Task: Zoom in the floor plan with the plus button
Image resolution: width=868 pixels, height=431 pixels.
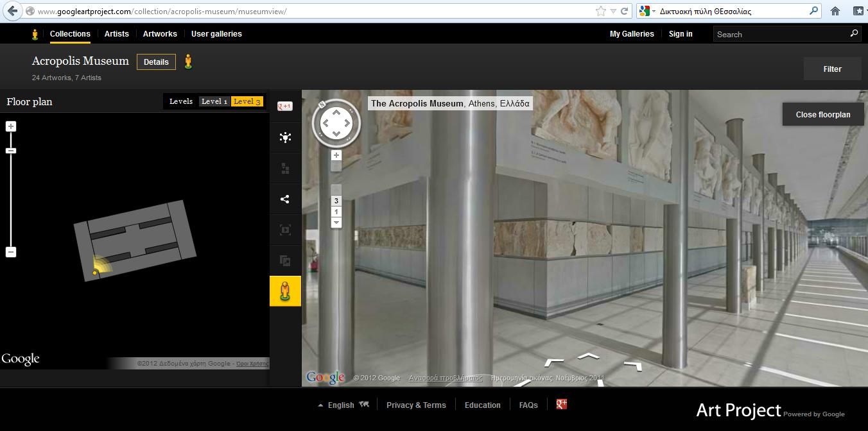Action: click(x=11, y=126)
